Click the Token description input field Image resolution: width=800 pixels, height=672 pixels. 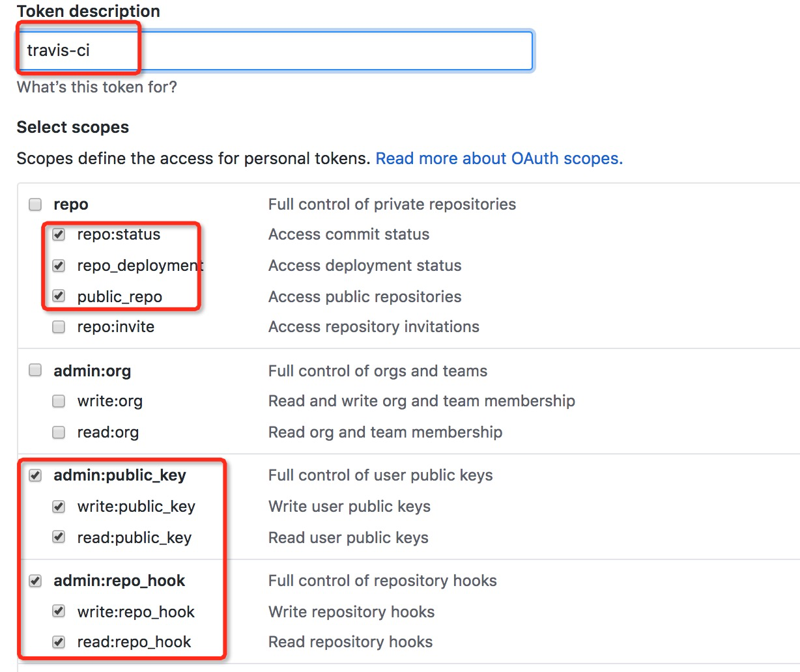pyautogui.click(x=276, y=50)
